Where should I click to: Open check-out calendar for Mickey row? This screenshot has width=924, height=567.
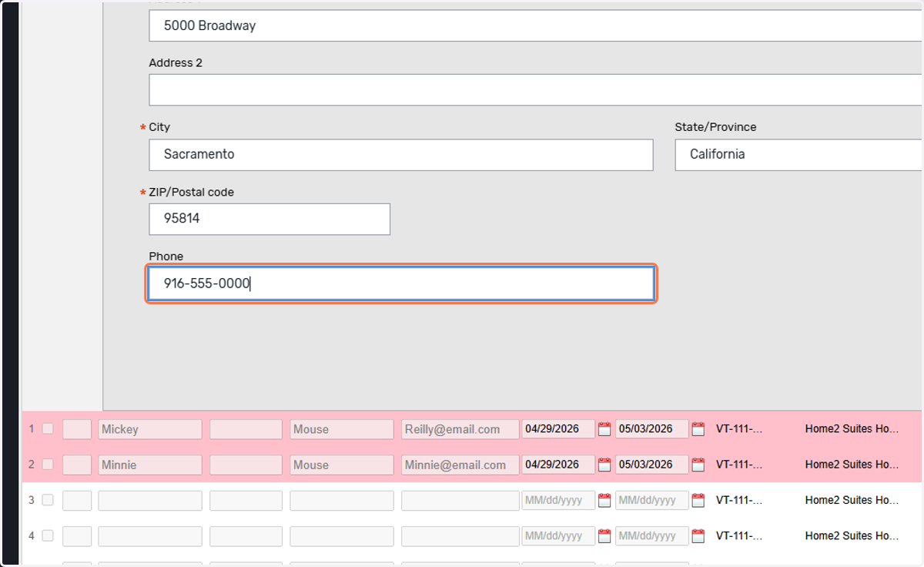coord(698,429)
